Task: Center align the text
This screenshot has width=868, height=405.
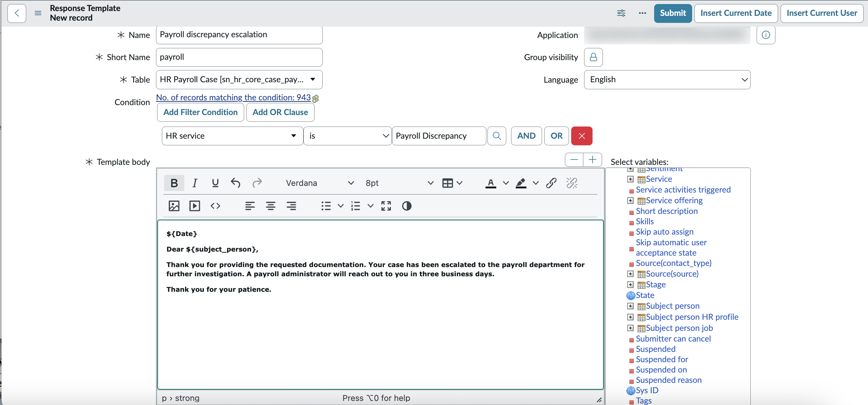Action: click(271, 206)
